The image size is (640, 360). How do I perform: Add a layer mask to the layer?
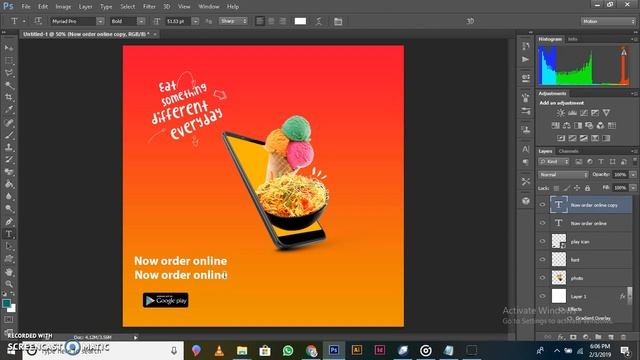(573, 337)
